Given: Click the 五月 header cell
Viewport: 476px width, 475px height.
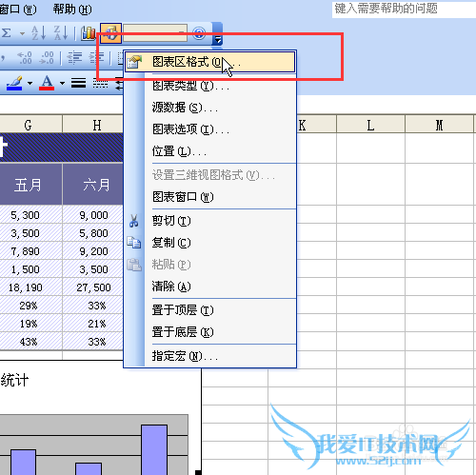Looking at the screenshot, I should tap(30, 184).
